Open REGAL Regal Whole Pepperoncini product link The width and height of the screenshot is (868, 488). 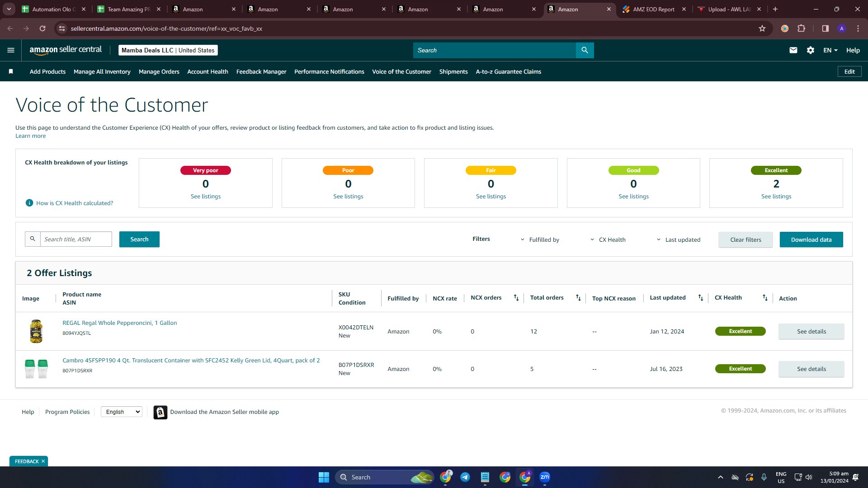(x=120, y=323)
